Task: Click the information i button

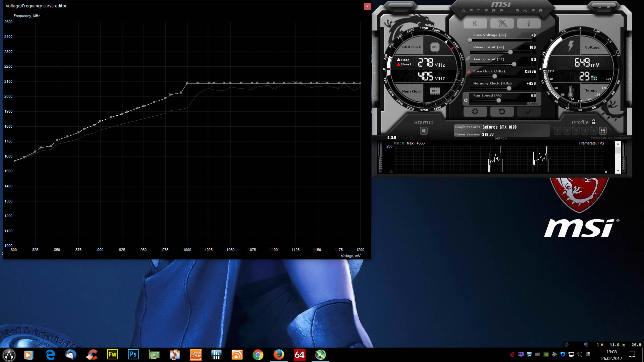Action: pos(529,23)
